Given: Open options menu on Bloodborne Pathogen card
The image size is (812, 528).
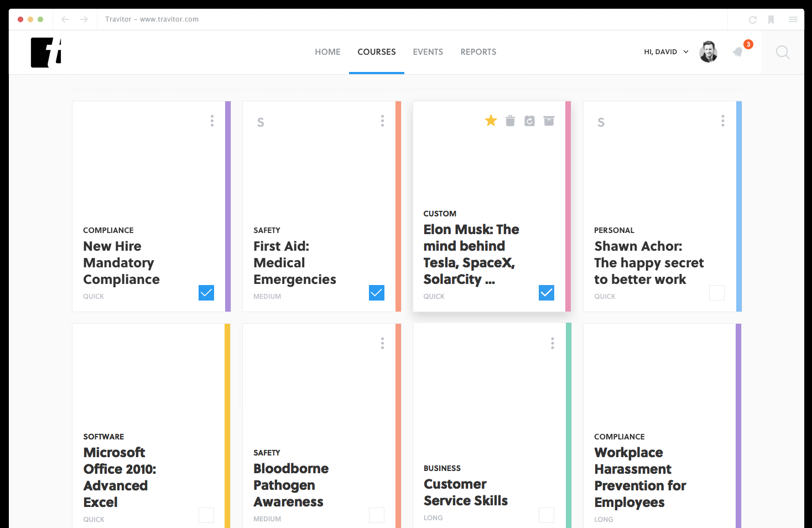Looking at the screenshot, I should [382, 343].
